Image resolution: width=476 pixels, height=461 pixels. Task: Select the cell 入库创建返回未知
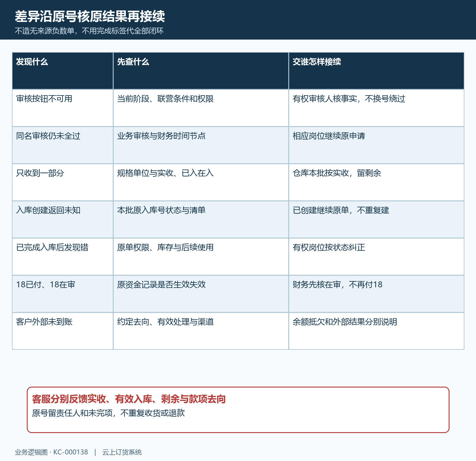pos(62,219)
